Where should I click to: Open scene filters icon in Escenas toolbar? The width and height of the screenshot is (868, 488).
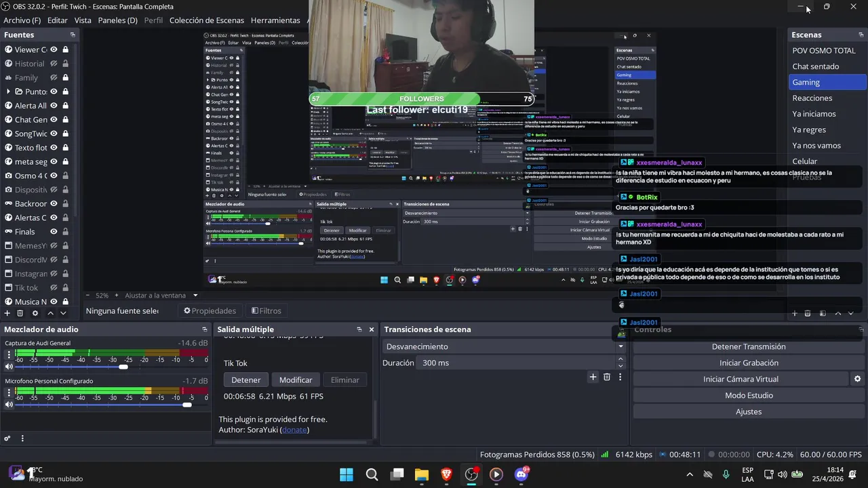click(x=823, y=313)
